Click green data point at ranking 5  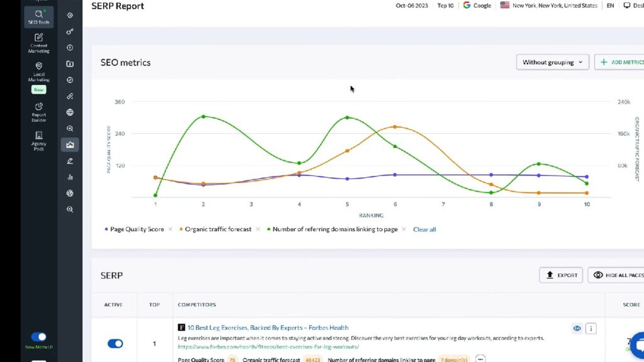pos(347,118)
